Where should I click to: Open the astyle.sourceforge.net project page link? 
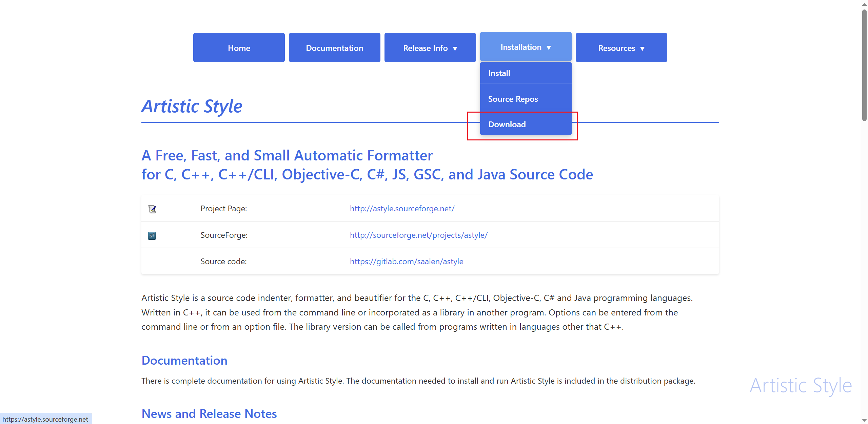(x=402, y=209)
